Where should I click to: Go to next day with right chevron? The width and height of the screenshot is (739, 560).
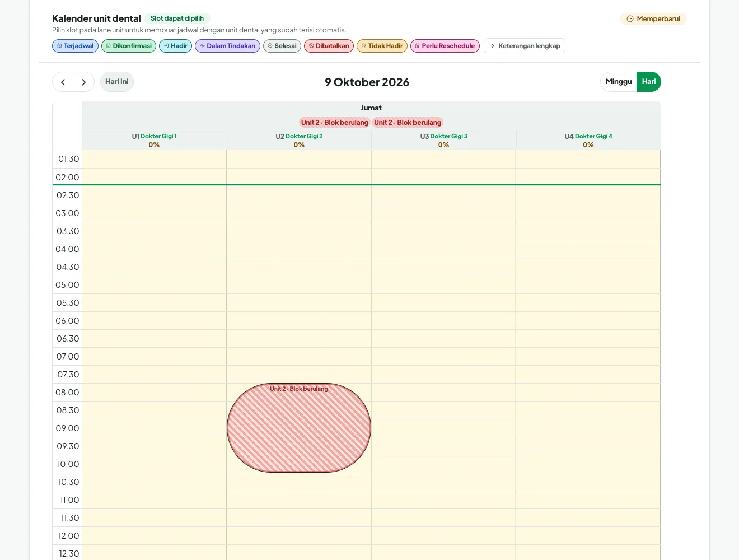click(84, 82)
